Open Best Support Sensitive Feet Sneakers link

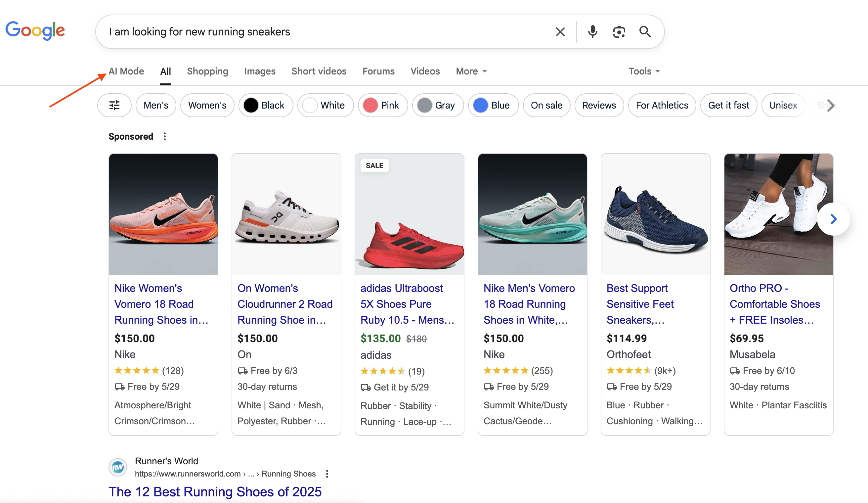640,304
